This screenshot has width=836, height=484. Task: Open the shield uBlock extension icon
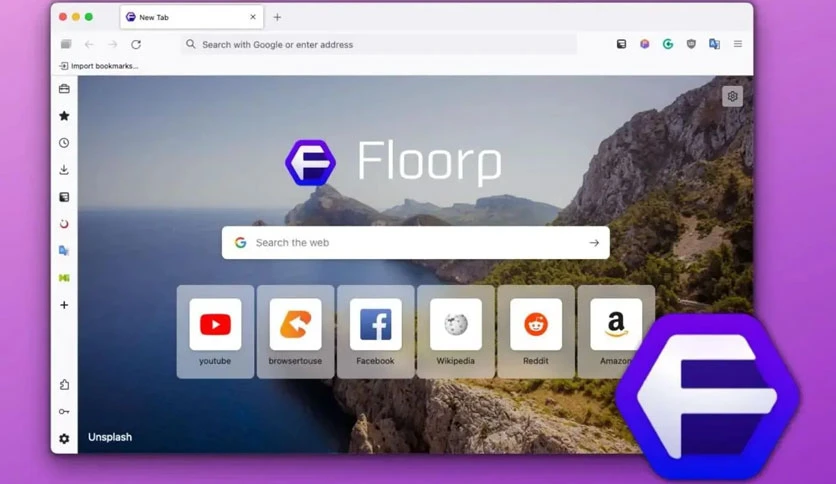[691, 44]
